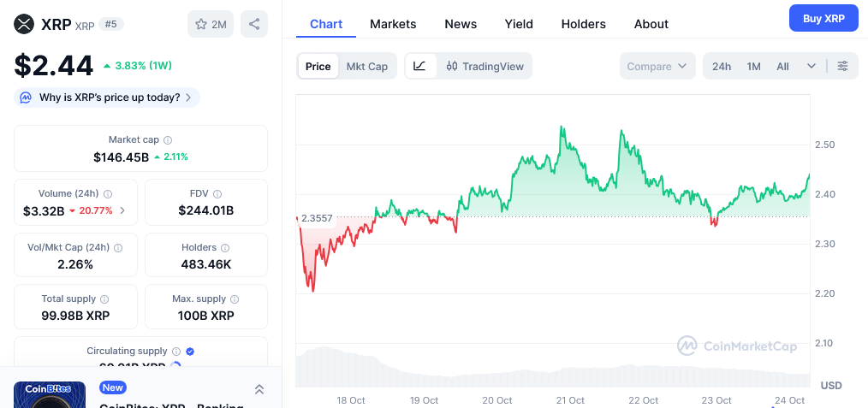The image size is (868, 408).
Task: Switch chart to Price view
Action: [318, 66]
